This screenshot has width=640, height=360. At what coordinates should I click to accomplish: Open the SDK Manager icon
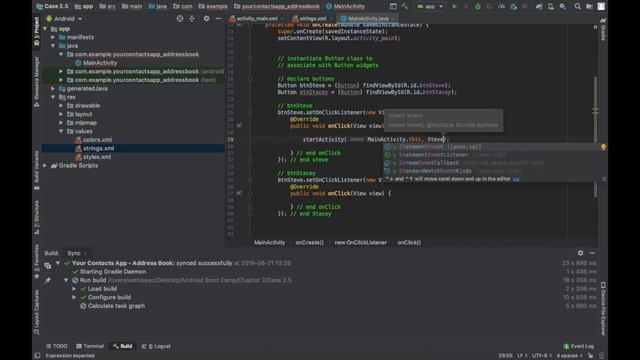pos(562,6)
